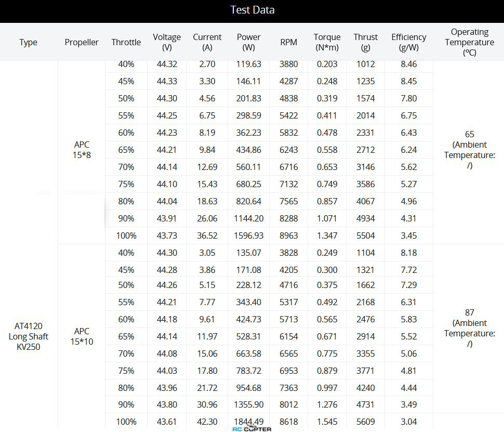Click the Efficiency (g/W) column header
The width and height of the screenshot is (504, 432).
click(x=408, y=42)
